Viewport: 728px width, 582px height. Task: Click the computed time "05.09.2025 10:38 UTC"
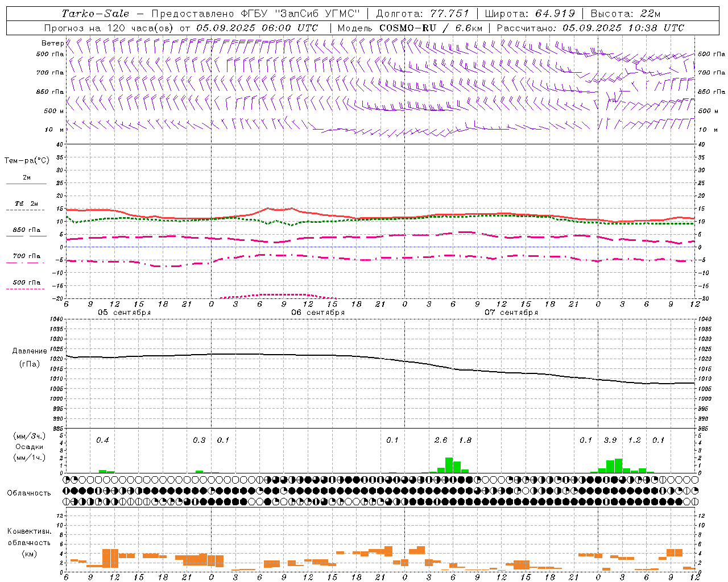[623, 28]
